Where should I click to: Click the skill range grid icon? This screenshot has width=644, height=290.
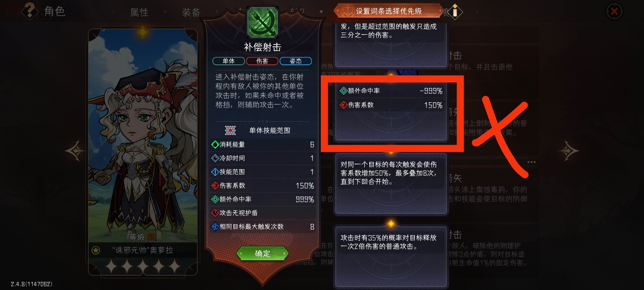pos(230,130)
